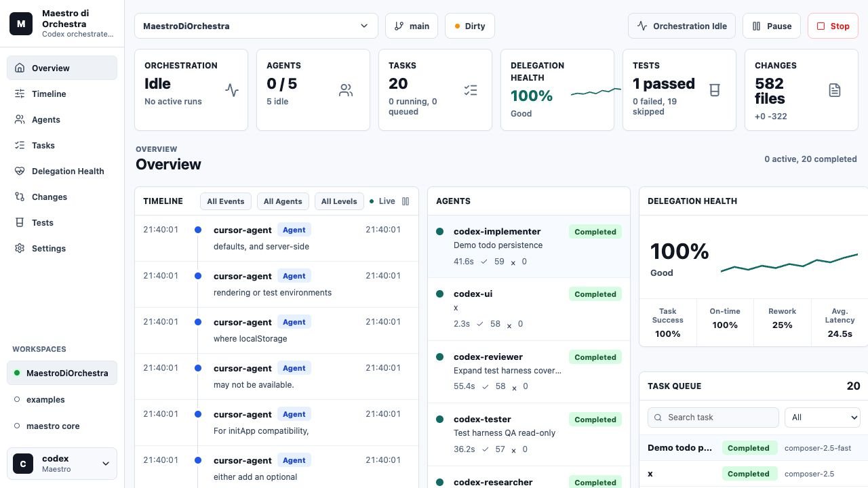Image resolution: width=868 pixels, height=488 pixels.
Task: Open Changes in the sidebar
Action: click(62, 197)
